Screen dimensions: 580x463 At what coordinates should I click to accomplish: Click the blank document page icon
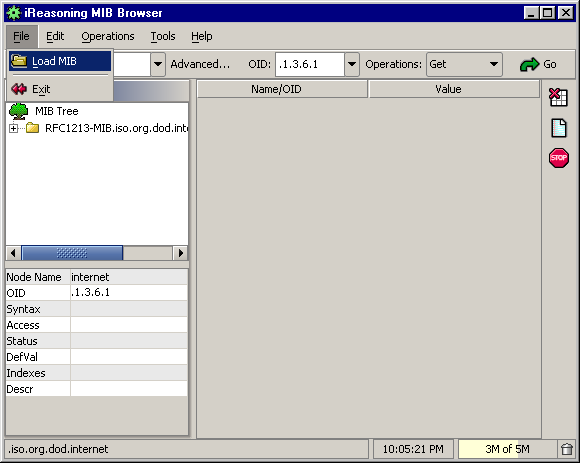tap(559, 128)
